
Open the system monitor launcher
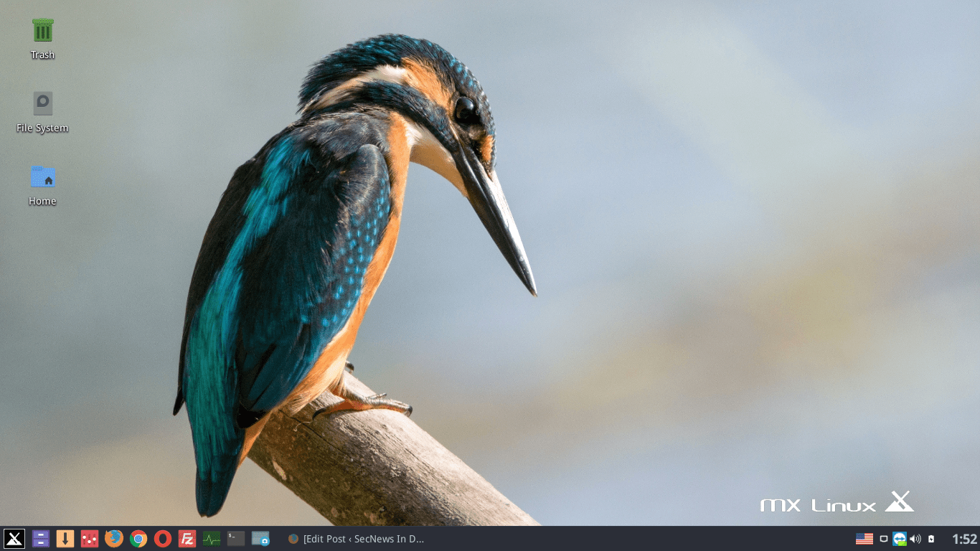pyautogui.click(x=212, y=539)
